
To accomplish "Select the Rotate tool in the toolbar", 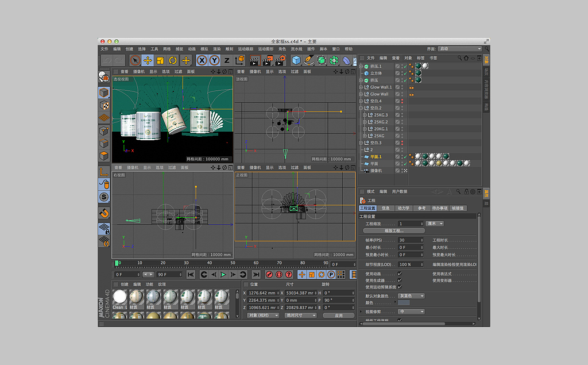I will [173, 60].
